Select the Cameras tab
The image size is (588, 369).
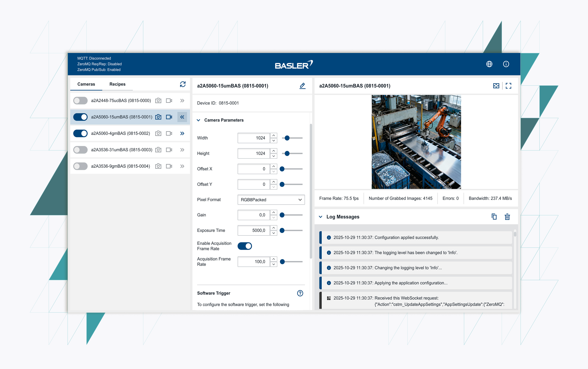[x=86, y=84]
